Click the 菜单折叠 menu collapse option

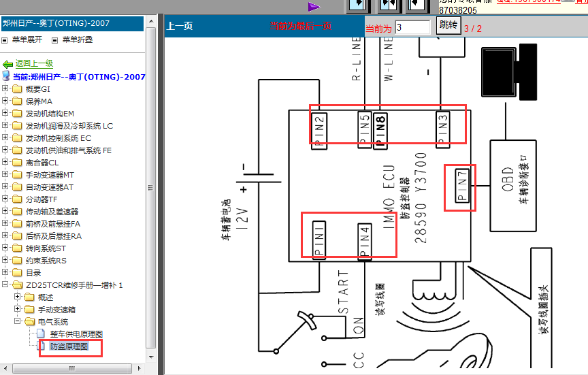pyautogui.click(x=78, y=39)
